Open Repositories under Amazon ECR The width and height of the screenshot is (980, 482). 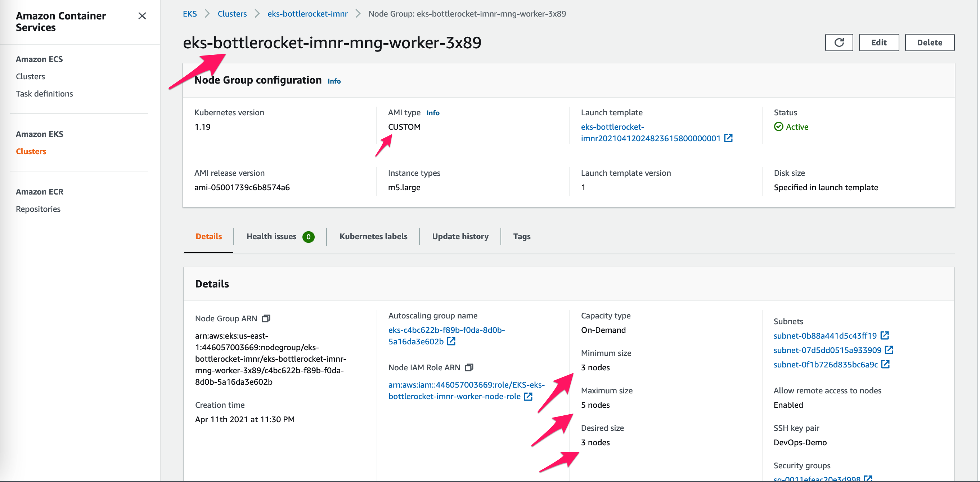click(38, 209)
